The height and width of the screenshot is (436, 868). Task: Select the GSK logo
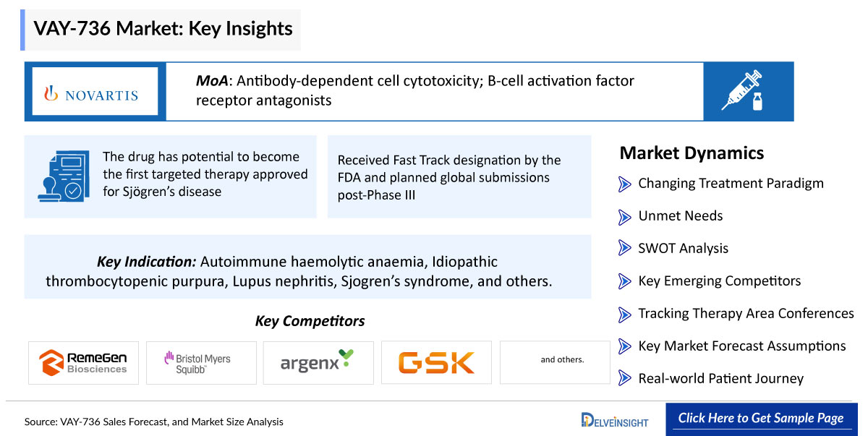(x=436, y=362)
